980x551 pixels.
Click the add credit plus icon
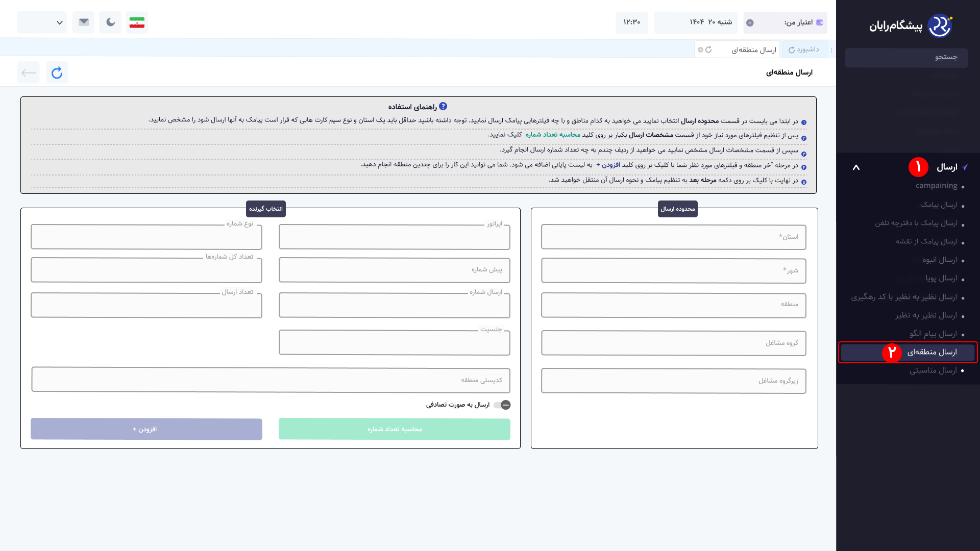tap(750, 23)
